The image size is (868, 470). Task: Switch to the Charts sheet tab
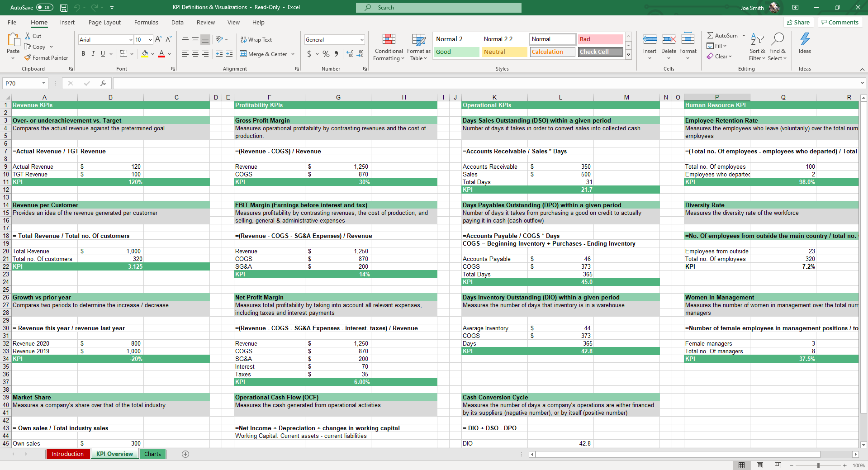[152, 454]
